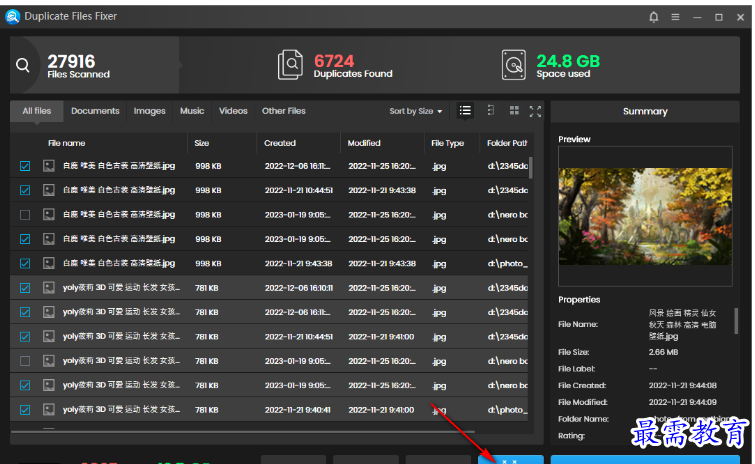
Task: Click image icon of 998 KB file created 2022-11-21 9:43:38
Action: coord(49,263)
